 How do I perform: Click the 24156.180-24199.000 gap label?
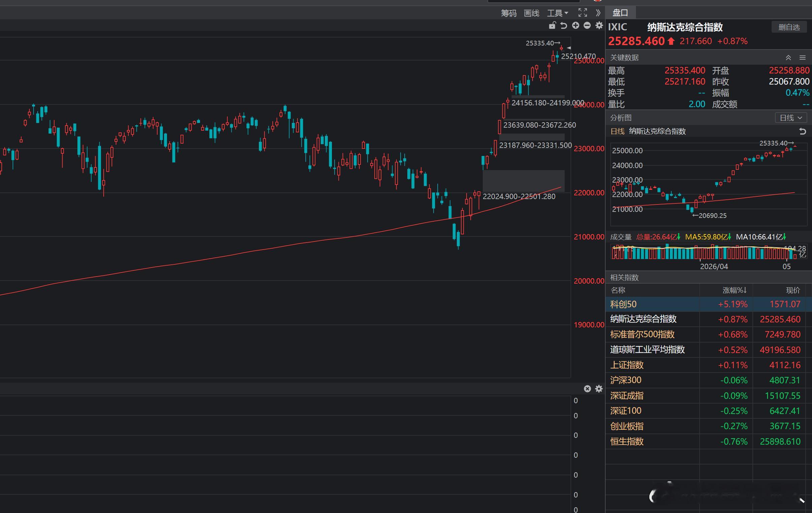tap(548, 103)
